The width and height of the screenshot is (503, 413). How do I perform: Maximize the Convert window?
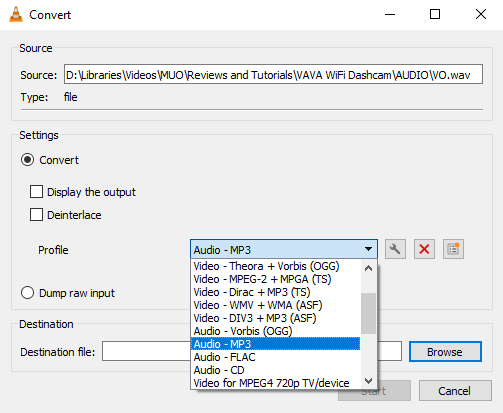tap(435, 14)
